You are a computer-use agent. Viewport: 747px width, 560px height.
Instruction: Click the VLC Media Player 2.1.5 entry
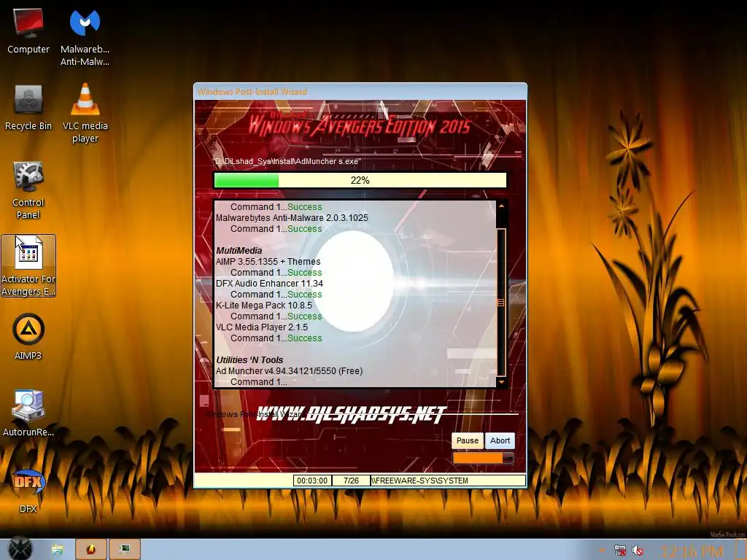(262, 327)
